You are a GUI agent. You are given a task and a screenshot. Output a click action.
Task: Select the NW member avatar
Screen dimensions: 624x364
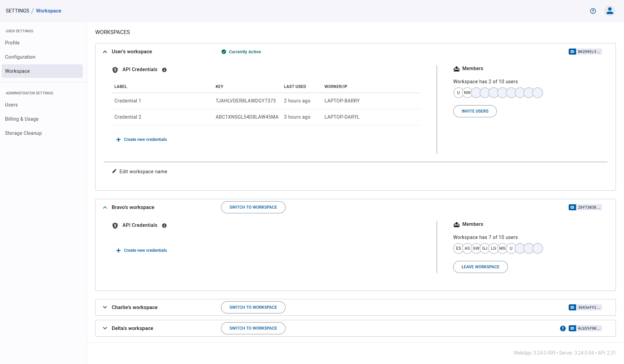[x=467, y=92]
